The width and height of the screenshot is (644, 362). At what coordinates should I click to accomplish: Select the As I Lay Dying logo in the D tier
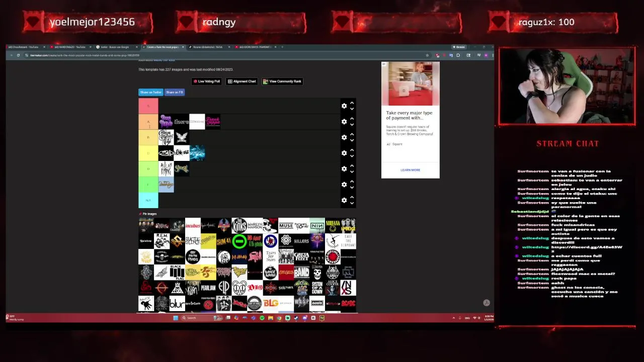(166, 168)
